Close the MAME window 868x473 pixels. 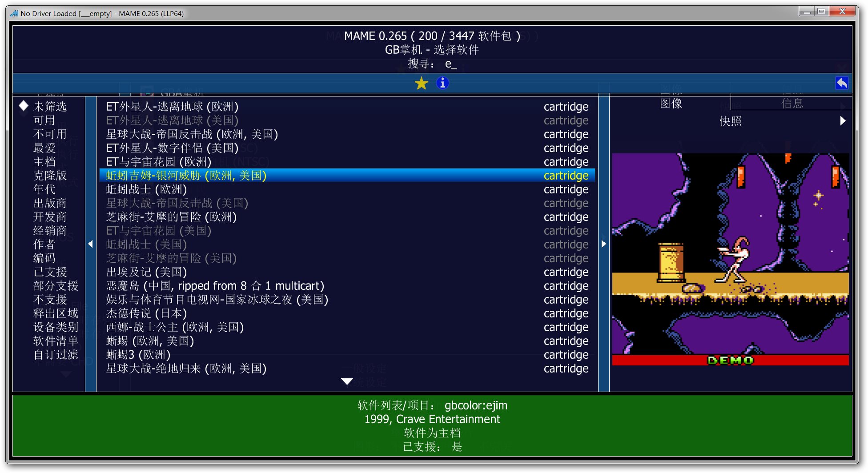(x=842, y=11)
